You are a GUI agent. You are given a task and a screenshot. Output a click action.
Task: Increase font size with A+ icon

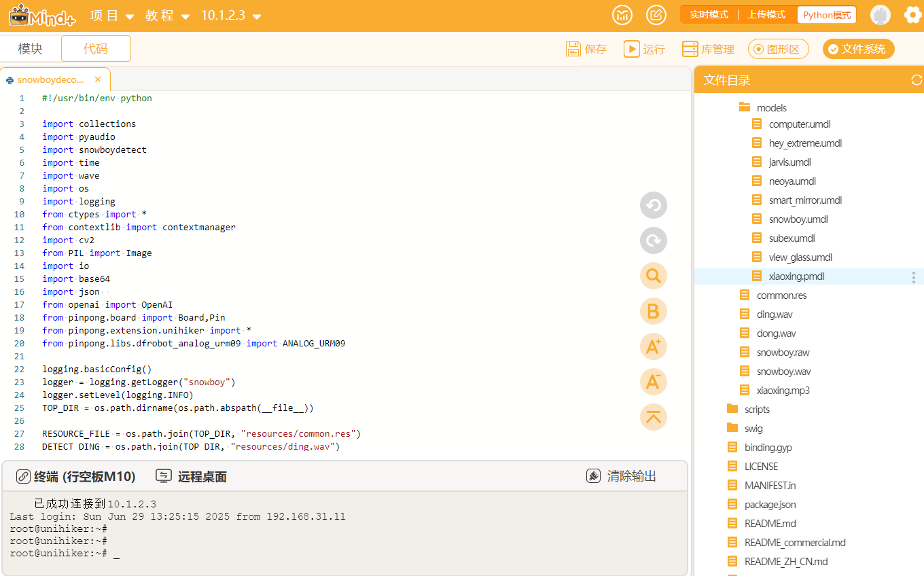tap(654, 346)
